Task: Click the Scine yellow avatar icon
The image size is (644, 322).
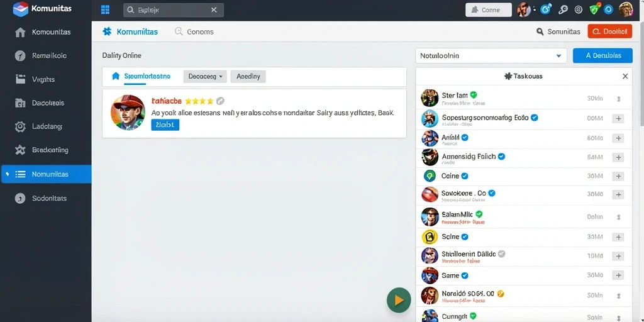Action: pyautogui.click(x=430, y=237)
